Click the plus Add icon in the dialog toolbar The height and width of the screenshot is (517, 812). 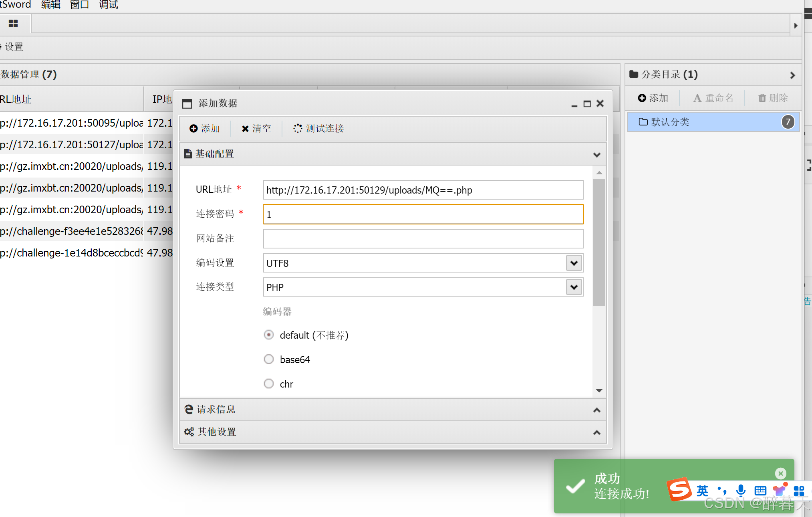[193, 128]
